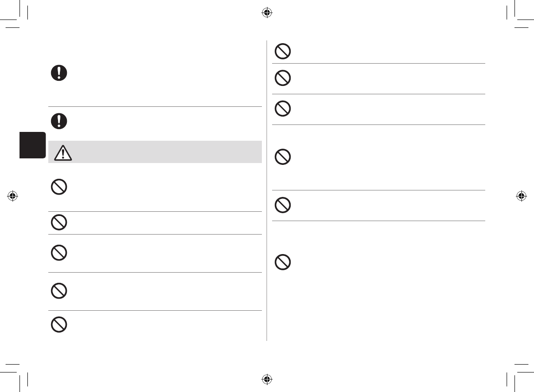The image size is (534, 392).
Task: Click the second prohibition icon in the right column
Action: point(282,78)
